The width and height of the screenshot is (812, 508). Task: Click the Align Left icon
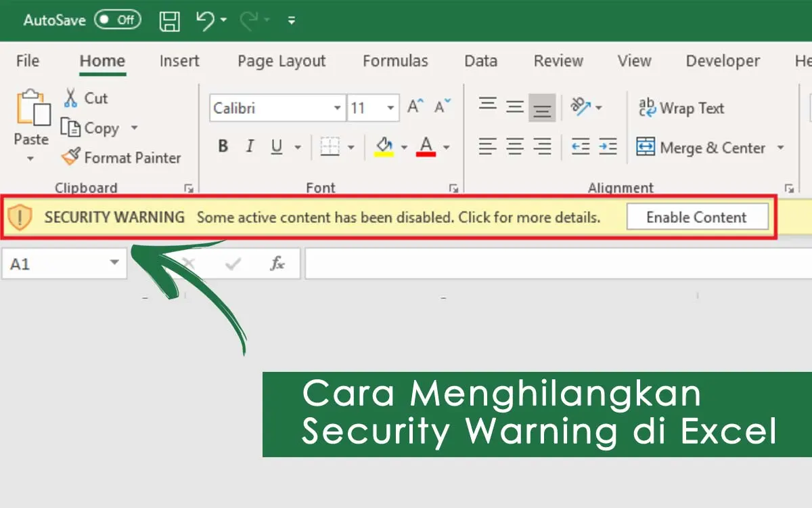point(487,146)
